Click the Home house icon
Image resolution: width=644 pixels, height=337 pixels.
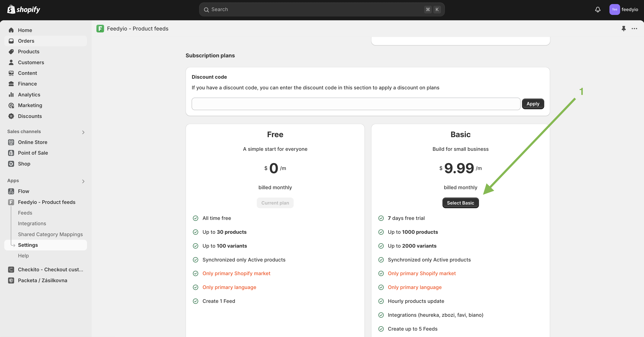pos(11,30)
